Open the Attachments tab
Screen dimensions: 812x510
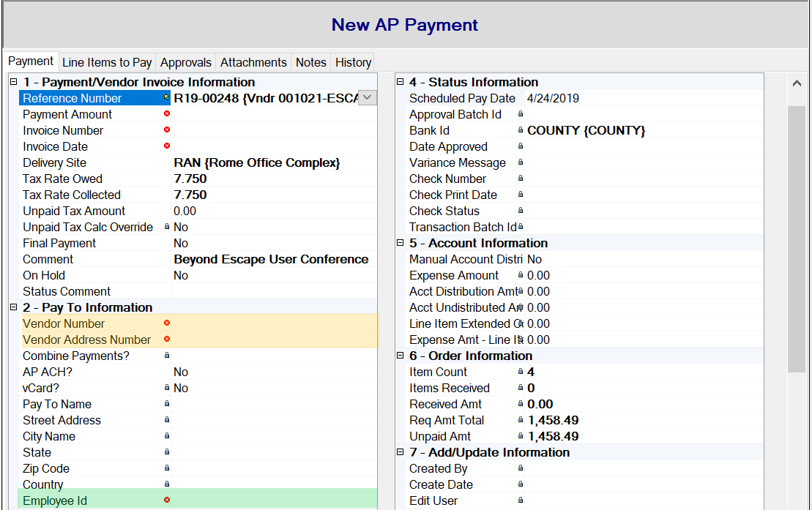[253, 63]
